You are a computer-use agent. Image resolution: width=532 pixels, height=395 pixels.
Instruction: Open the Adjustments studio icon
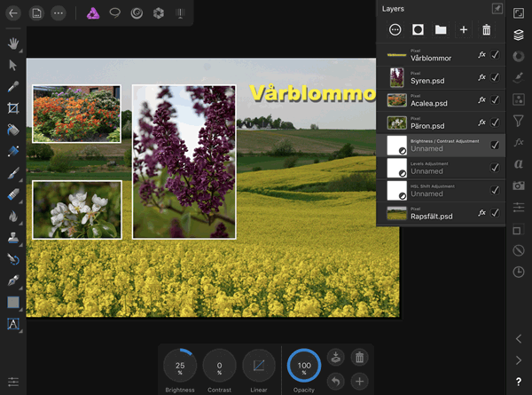click(x=519, y=56)
